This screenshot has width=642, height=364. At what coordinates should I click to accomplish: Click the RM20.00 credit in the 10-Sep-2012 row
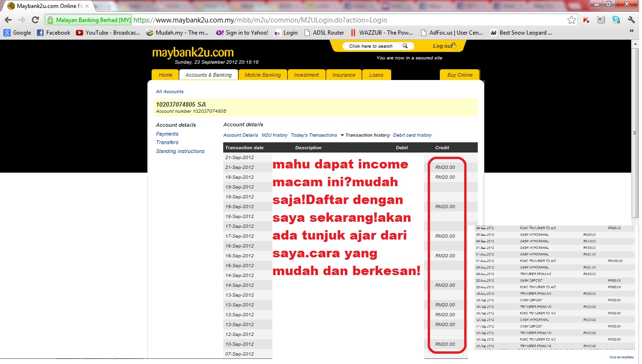[445, 344]
